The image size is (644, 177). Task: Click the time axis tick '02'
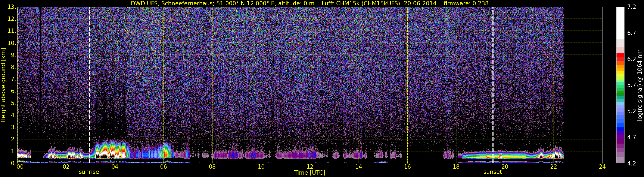66,167
